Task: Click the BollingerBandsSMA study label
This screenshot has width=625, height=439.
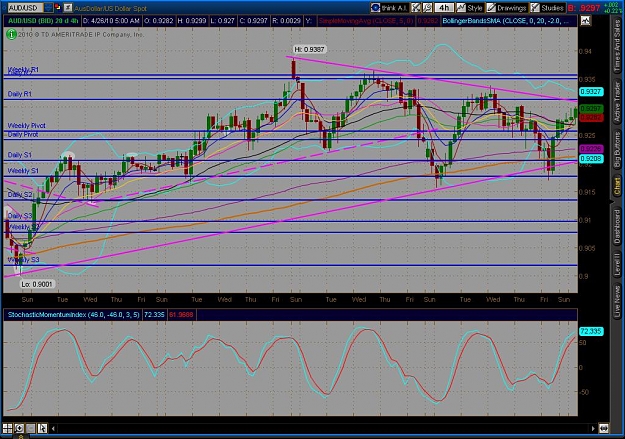Action: pos(505,21)
